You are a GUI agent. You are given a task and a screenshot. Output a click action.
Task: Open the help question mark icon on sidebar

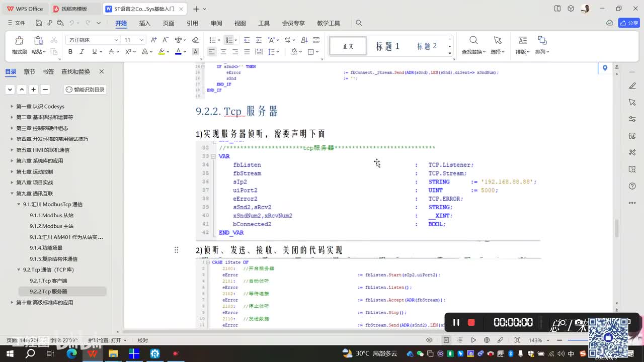click(x=632, y=186)
